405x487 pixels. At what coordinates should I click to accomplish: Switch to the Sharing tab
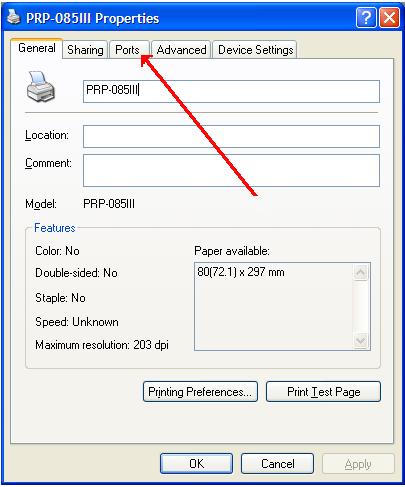coord(85,50)
